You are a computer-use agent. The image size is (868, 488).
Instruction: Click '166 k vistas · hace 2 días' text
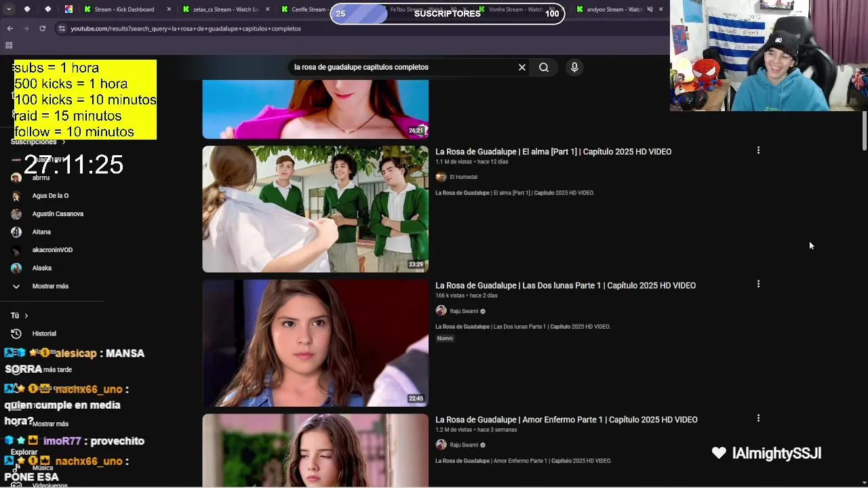tap(467, 296)
